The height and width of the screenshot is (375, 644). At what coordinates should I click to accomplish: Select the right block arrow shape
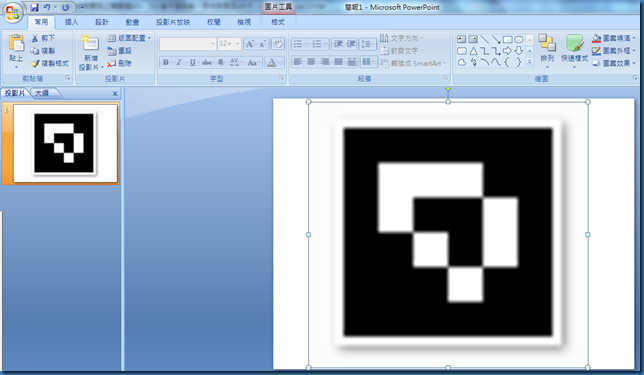508,51
